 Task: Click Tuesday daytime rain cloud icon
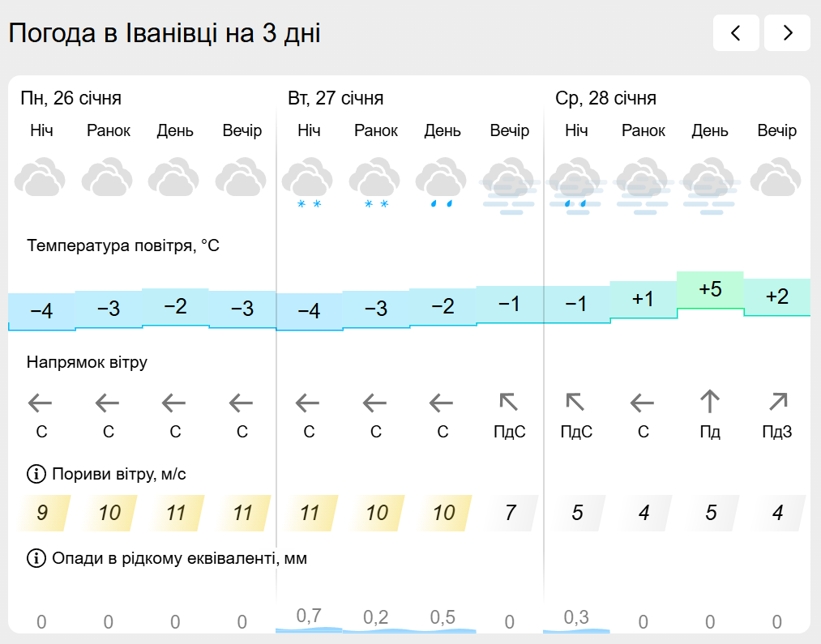(x=443, y=183)
